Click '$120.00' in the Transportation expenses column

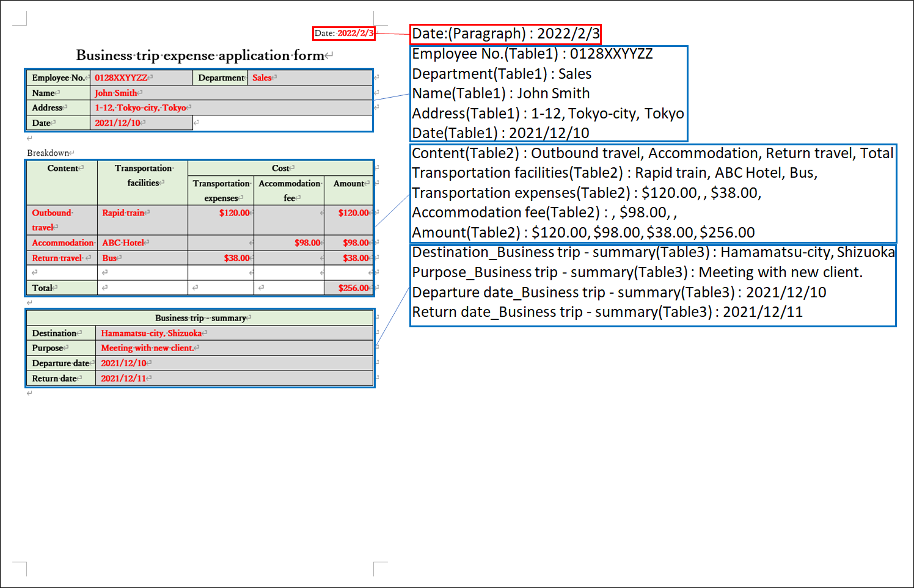pos(235,212)
